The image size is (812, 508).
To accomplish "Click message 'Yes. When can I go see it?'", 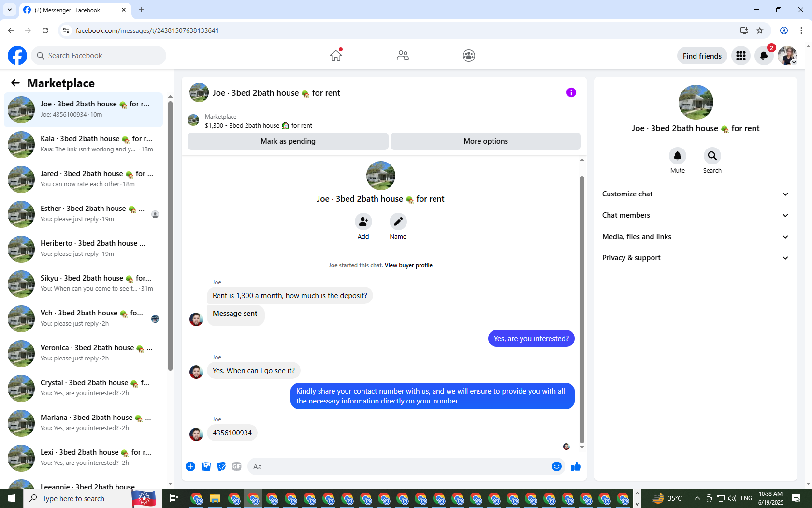I will pos(254,371).
